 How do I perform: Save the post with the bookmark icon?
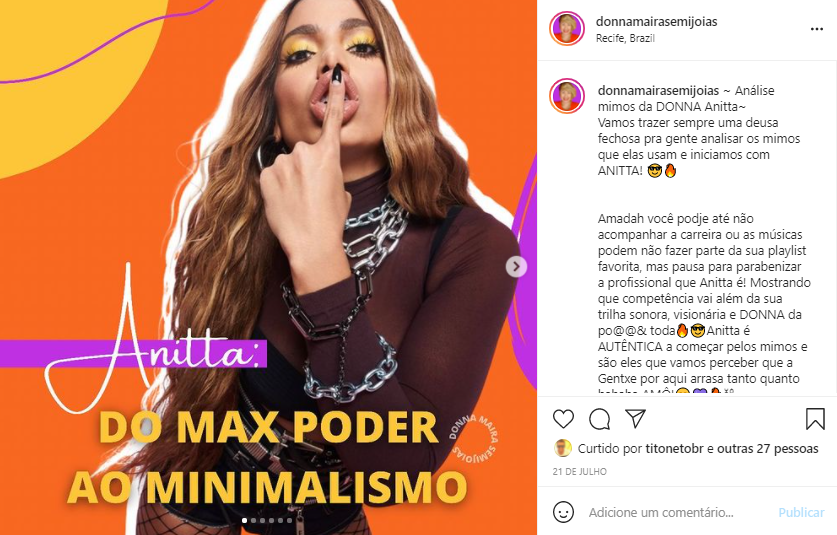pyautogui.click(x=815, y=419)
